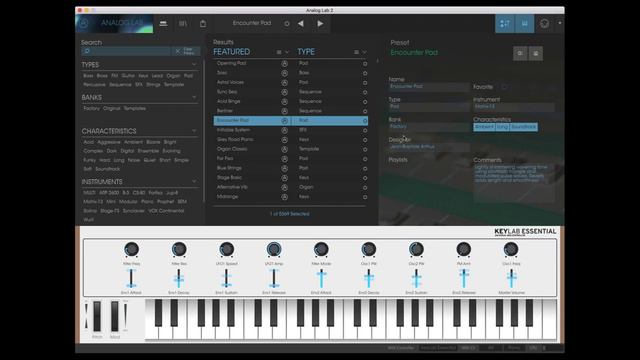Click the search input field
Screen dimensions: 640x360
click(126, 51)
